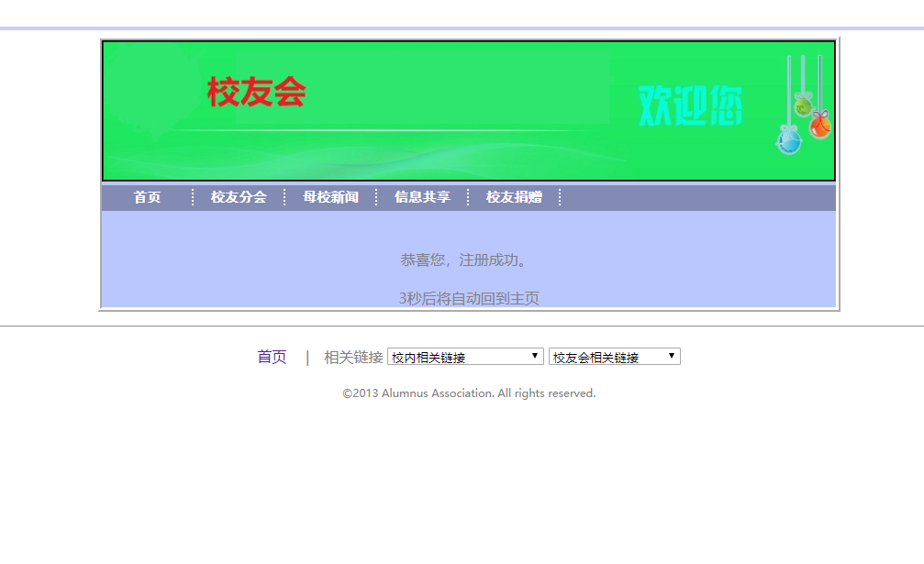Click the blue hanging ornament in the banner
The width and height of the screenshot is (924, 564).
click(x=787, y=142)
